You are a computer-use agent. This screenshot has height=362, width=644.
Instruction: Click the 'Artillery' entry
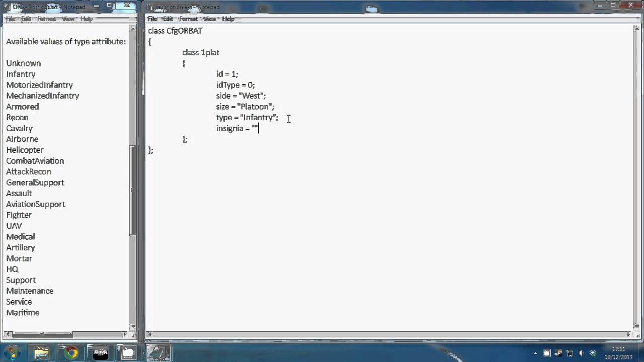click(x=21, y=247)
